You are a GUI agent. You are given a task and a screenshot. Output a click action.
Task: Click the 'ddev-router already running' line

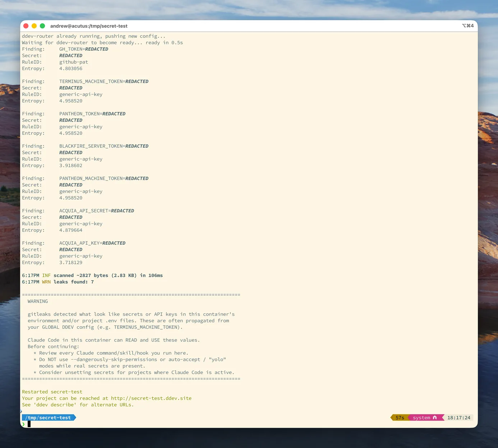pos(94,36)
